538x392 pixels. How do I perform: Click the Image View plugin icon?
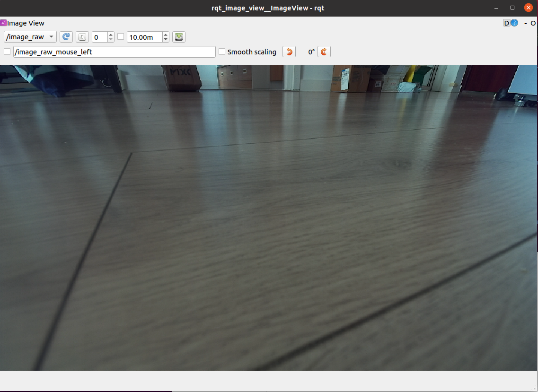(x=3, y=23)
